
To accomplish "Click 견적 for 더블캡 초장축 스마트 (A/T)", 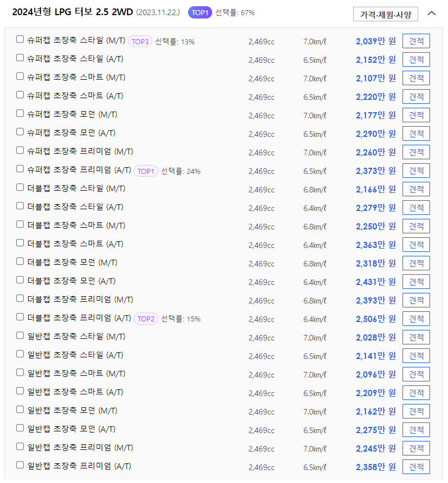I will pyautogui.click(x=416, y=245).
